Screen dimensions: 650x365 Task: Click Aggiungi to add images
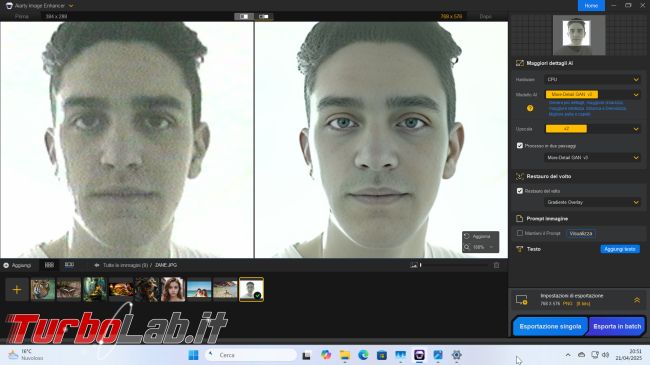(x=17, y=265)
